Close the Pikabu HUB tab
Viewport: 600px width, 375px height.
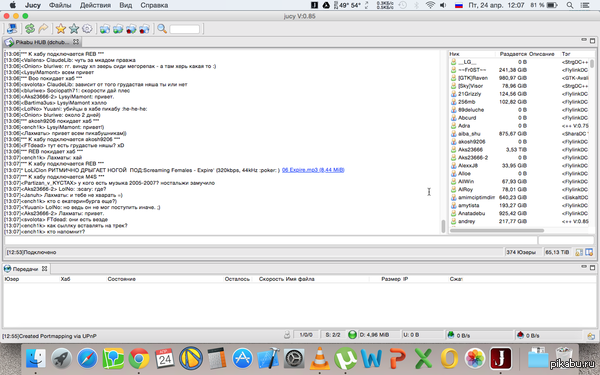pos(76,42)
